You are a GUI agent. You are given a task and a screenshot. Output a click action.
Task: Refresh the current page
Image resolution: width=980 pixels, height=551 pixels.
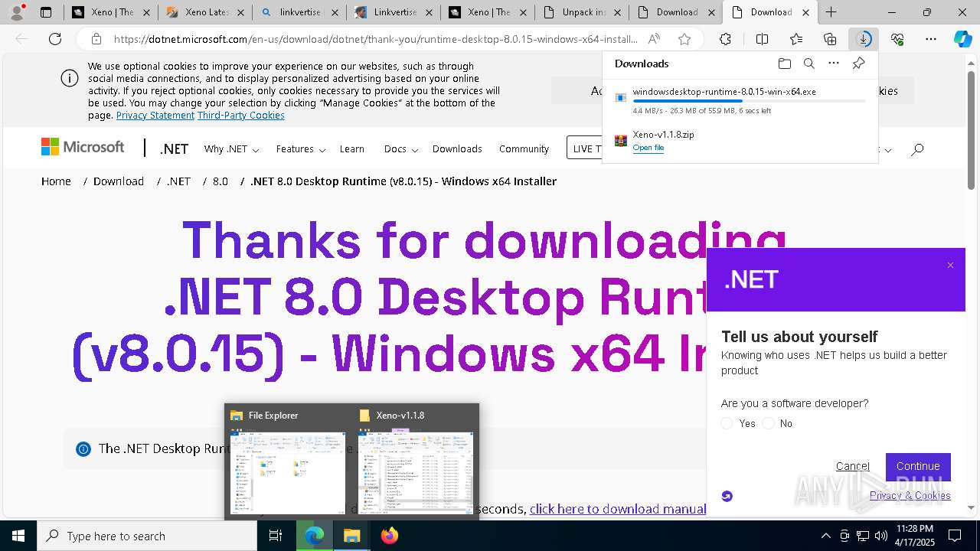coord(55,39)
